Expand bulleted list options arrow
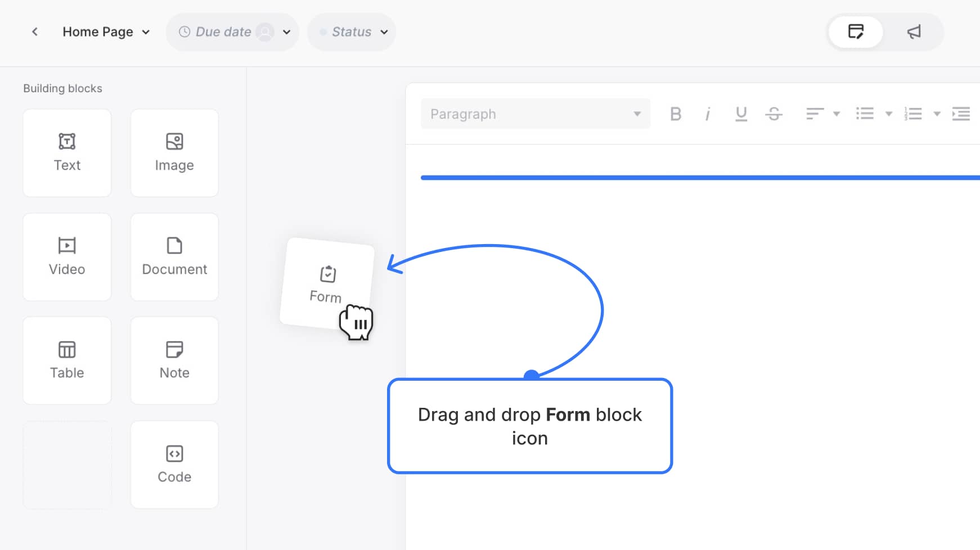The height and width of the screenshot is (550, 980). tap(889, 114)
